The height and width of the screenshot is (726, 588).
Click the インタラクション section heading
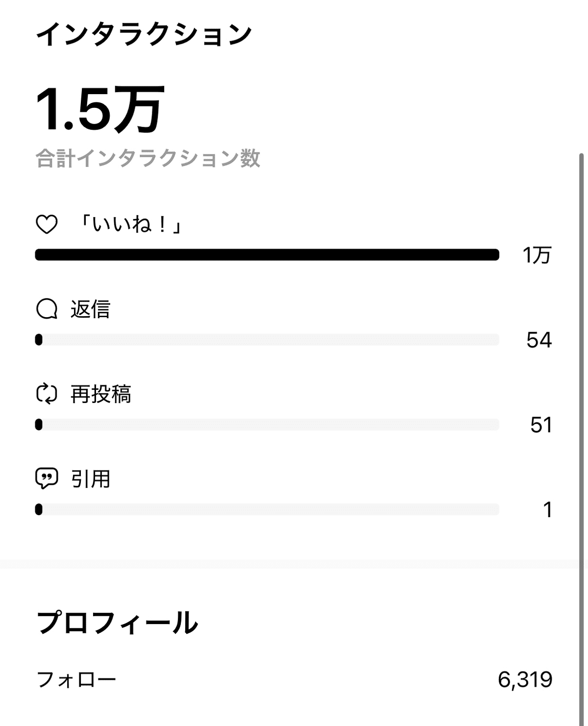point(144,34)
